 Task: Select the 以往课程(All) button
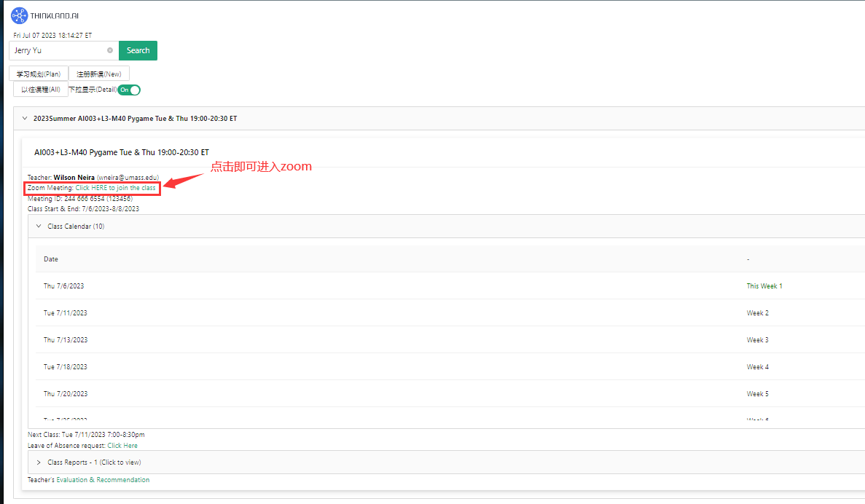[41, 90]
